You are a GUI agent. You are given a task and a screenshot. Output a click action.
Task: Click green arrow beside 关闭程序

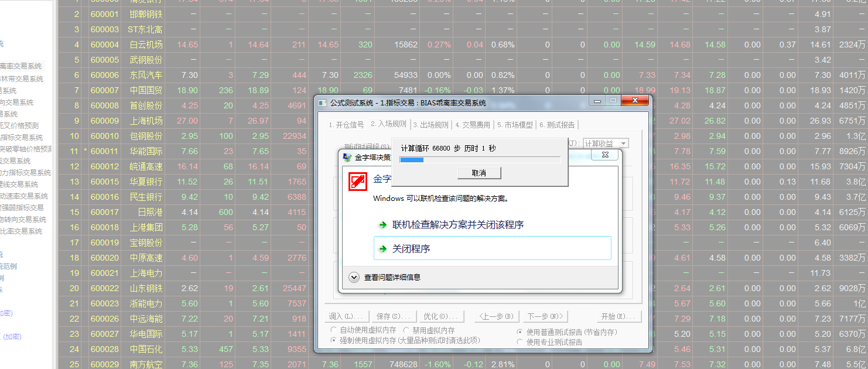pos(382,249)
